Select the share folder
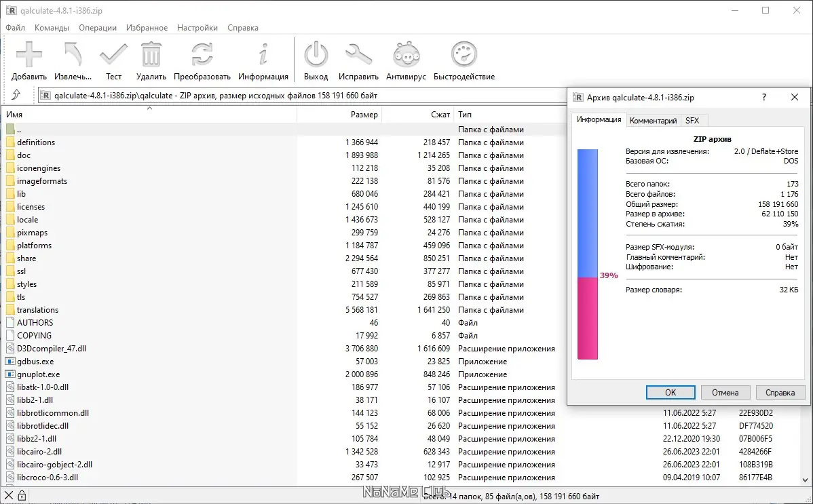 (26, 258)
